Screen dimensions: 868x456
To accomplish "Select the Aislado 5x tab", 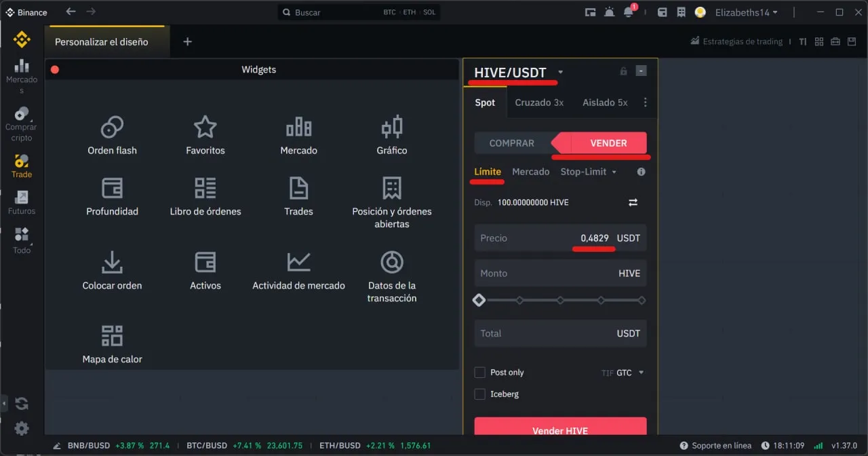I will [605, 102].
